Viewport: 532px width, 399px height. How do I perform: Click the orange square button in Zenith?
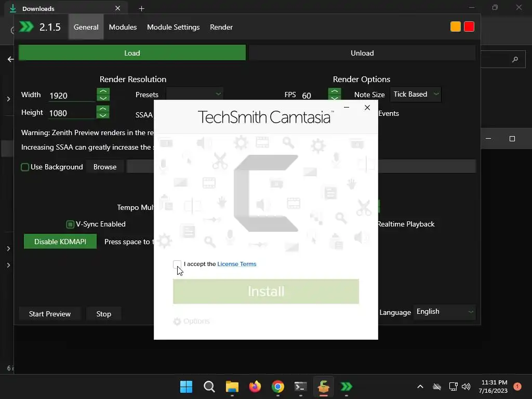(x=455, y=26)
